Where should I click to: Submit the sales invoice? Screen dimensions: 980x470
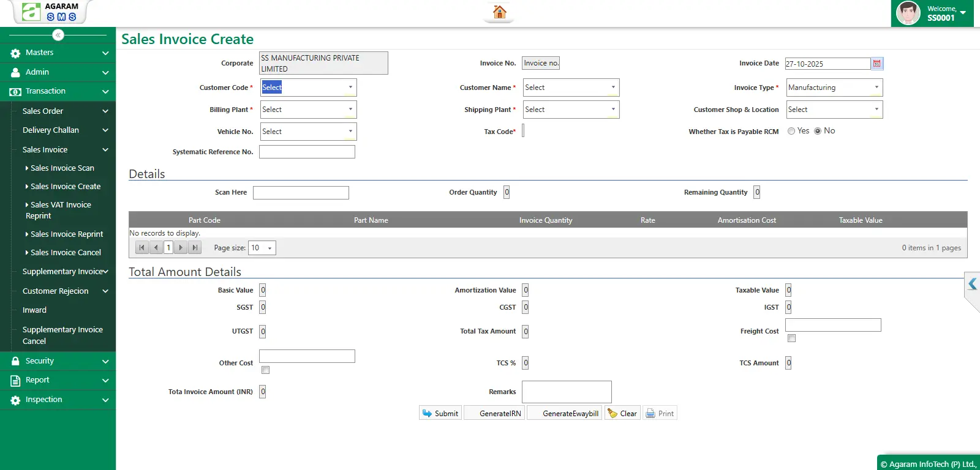tap(440, 413)
